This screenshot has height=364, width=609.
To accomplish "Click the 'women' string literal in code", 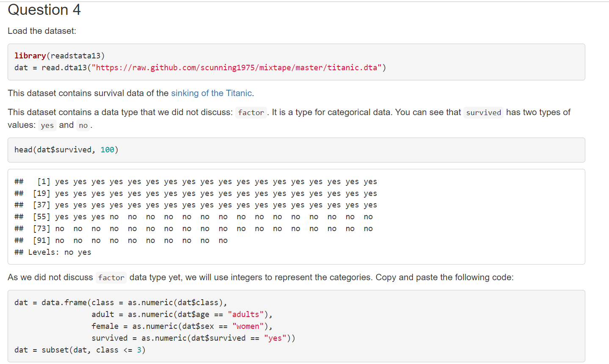I will (x=247, y=326).
